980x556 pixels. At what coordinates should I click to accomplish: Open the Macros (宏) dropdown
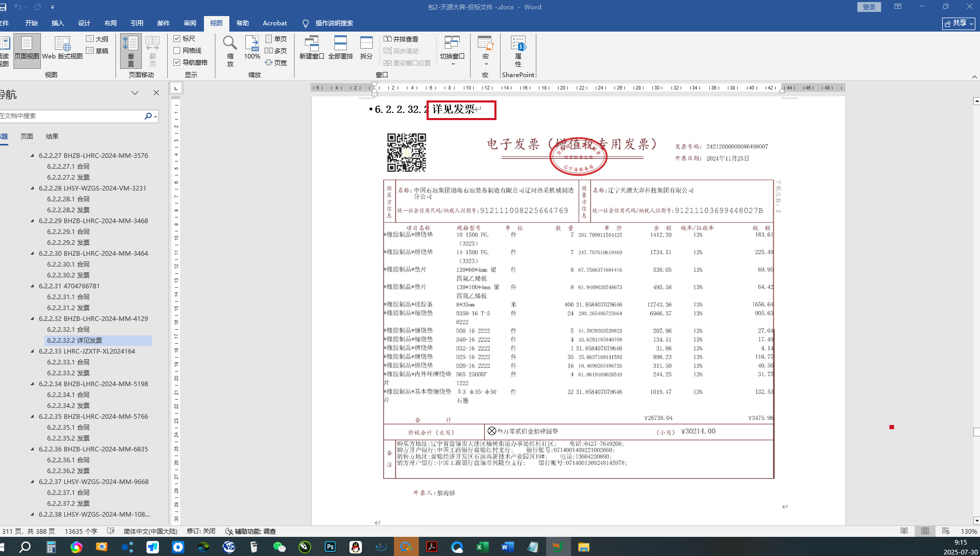485,51
